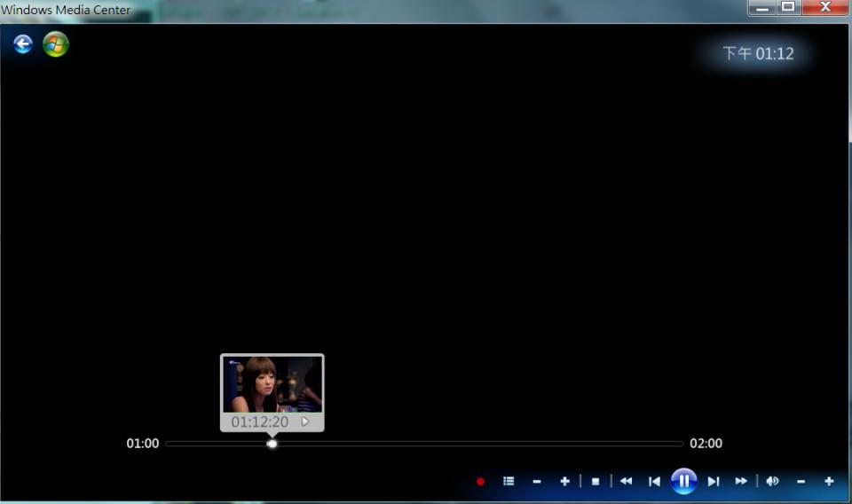This screenshot has height=504, width=852.
Task: Fast forward the video
Action: click(741, 481)
